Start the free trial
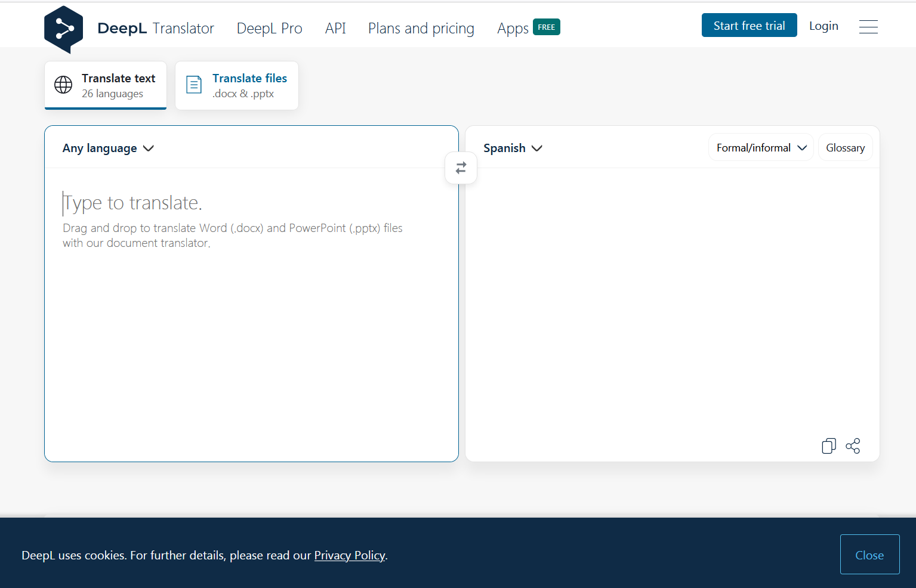The height and width of the screenshot is (588, 916). click(749, 25)
